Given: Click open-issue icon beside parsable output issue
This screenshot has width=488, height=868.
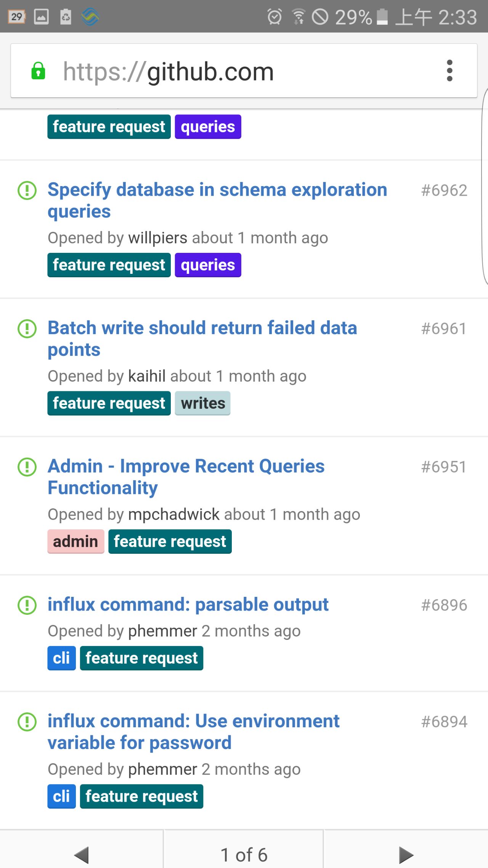Looking at the screenshot, I should pos(27,605).
